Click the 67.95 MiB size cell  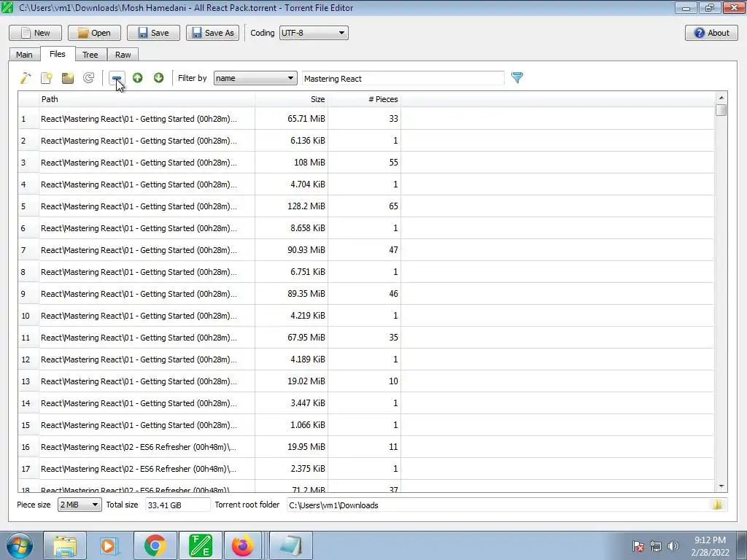(291, 338)
